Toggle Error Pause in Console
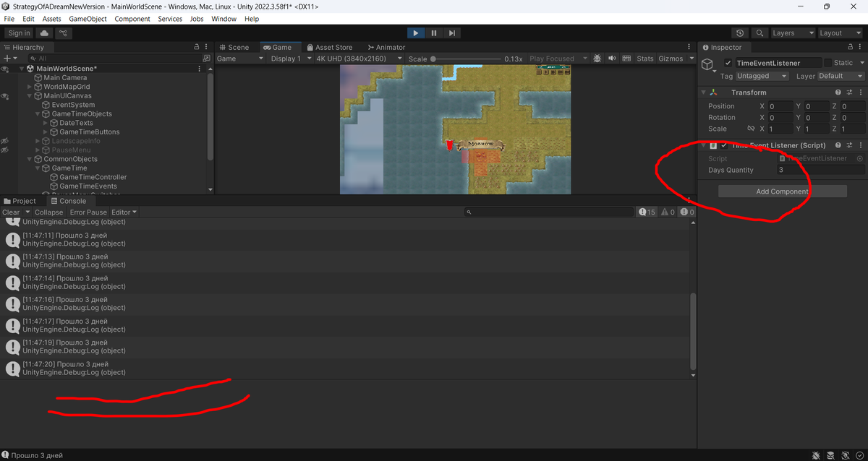The height and width of the screenshot is (461, 868). click(x=88, y=212)
